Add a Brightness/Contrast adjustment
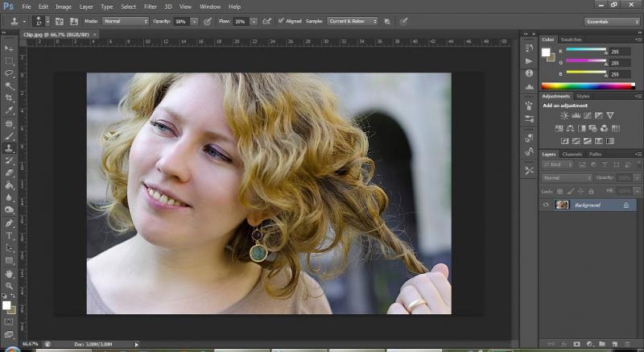644x352 pixels. point(564,116)
